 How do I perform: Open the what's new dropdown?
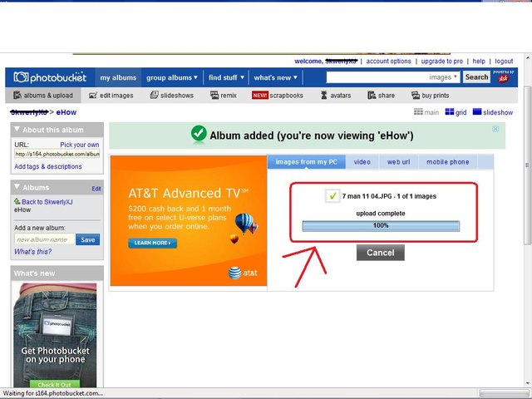coord(275,77)
